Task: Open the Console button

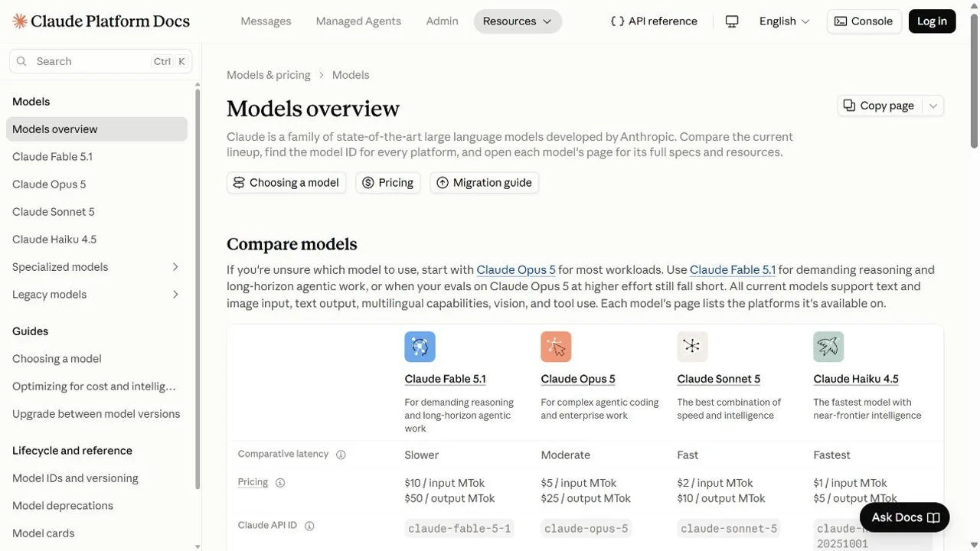Action: point(864,21)
